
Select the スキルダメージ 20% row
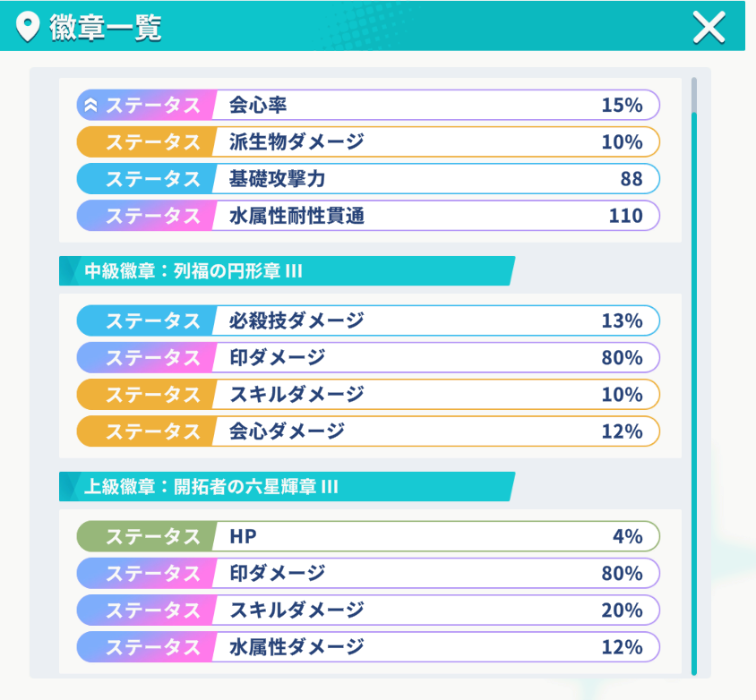point(368,610)
